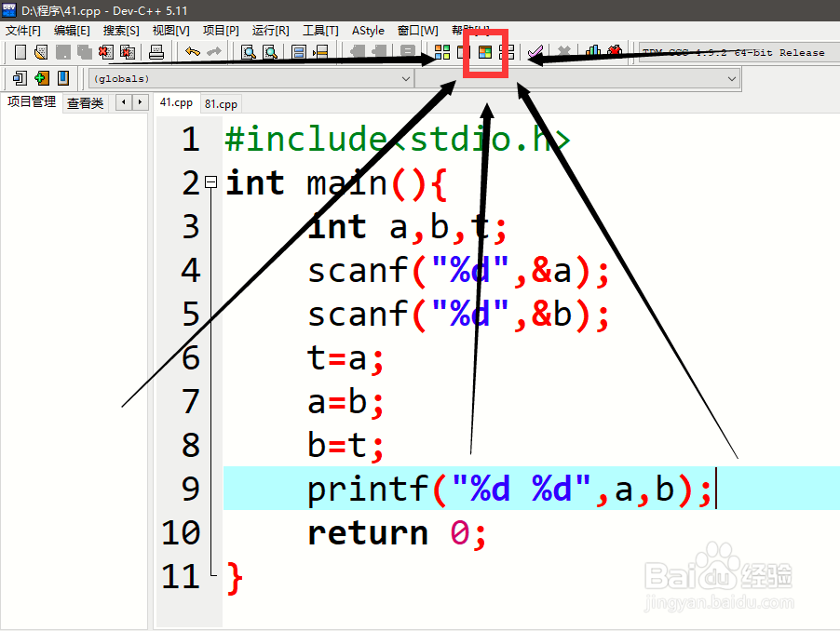Open the 文件[F] menu
This screenshot has height=631, width=840.
point(23,31)
